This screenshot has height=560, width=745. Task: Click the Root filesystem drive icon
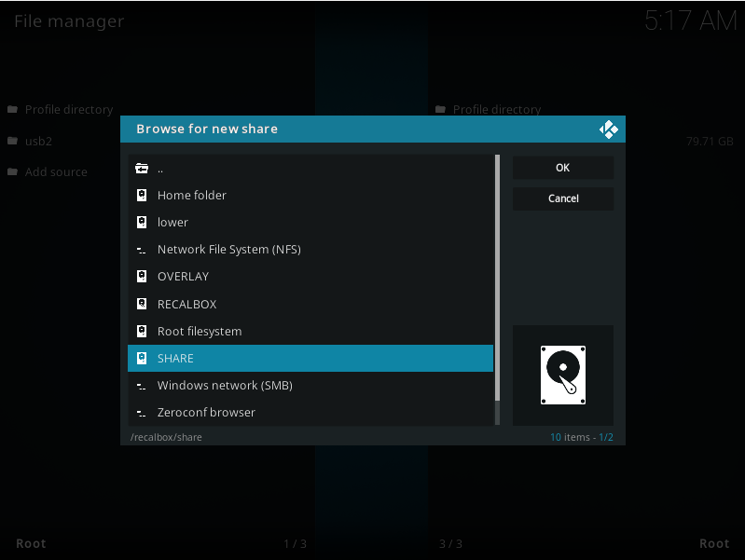[142, 331]
